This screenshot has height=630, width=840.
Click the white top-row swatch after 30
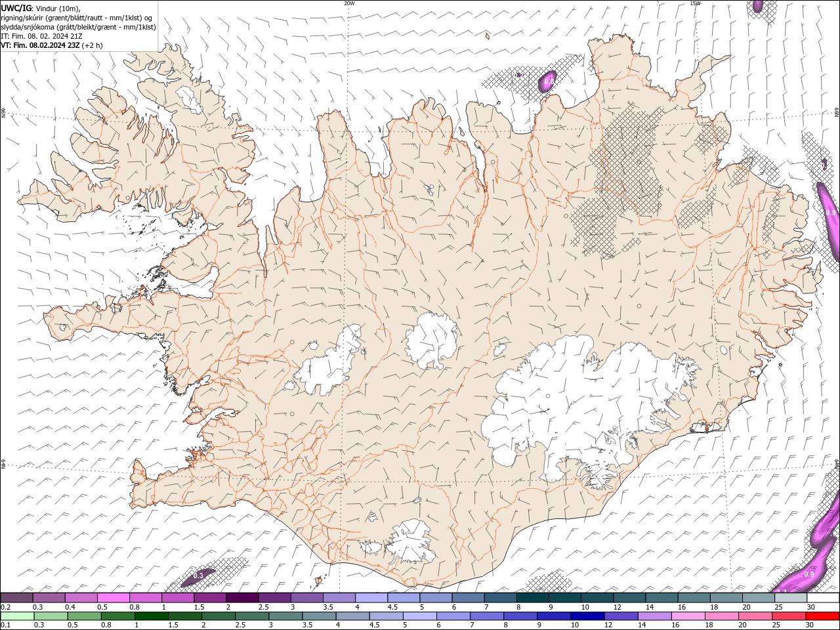pyautogui.click(x=823, y=598)
